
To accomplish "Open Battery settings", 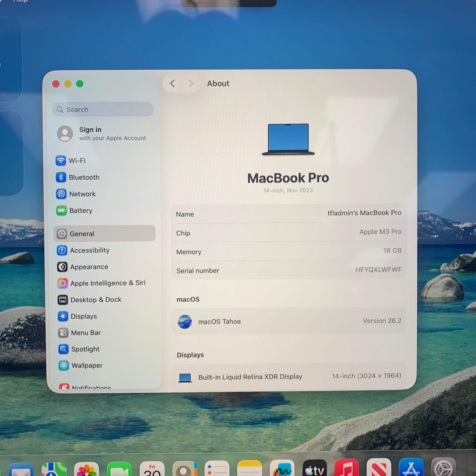I will point(74,211).
